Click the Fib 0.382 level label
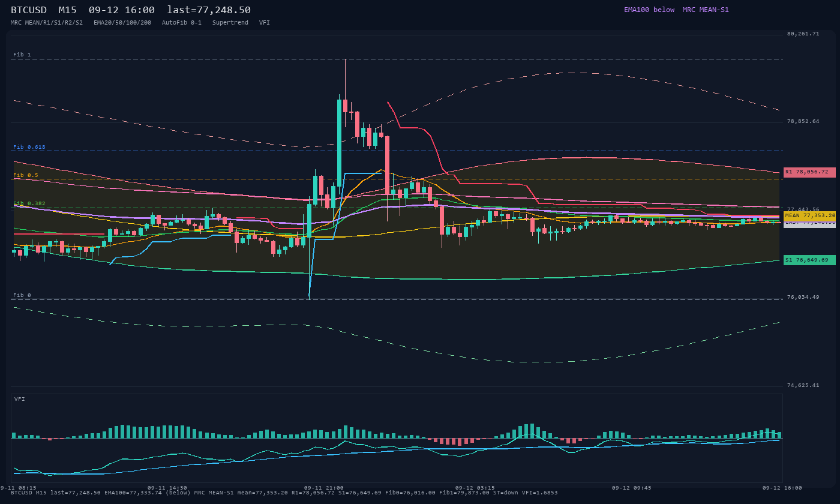Screen dimensions: 840x504 29,203
